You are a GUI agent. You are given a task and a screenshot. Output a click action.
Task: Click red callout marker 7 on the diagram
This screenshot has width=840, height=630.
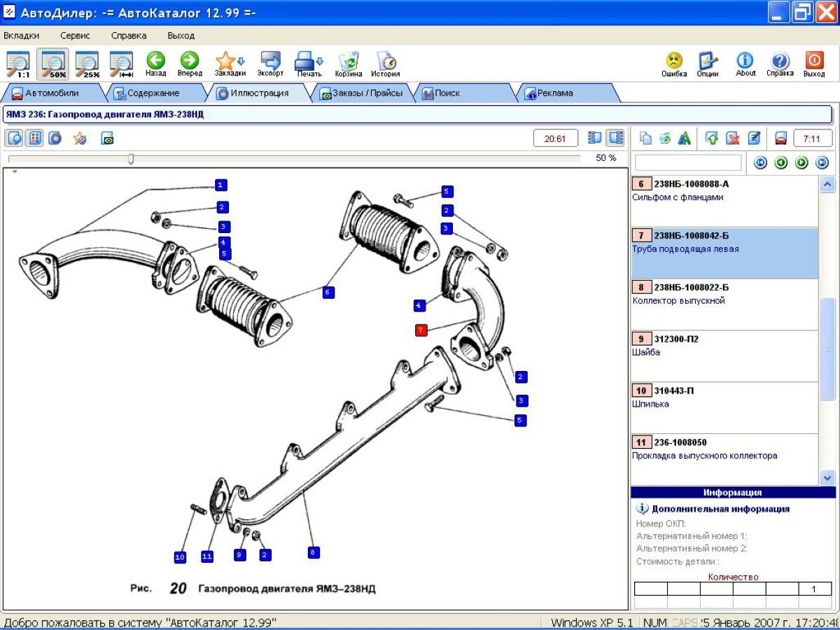pos(421,330)
